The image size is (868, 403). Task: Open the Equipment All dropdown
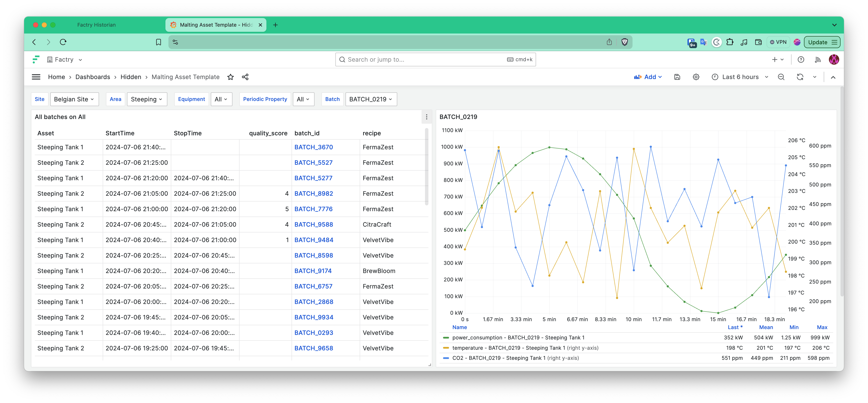[x=221, y=99]
